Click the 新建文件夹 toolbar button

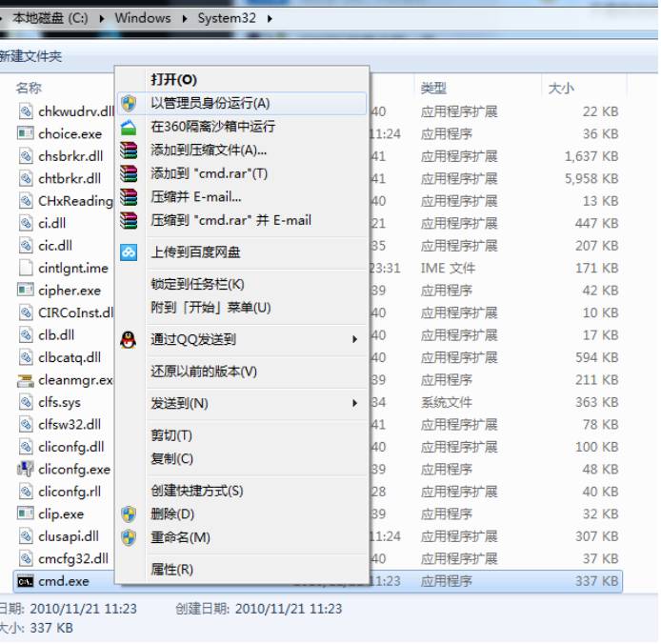pyautogui.click(x=30, y=56)
